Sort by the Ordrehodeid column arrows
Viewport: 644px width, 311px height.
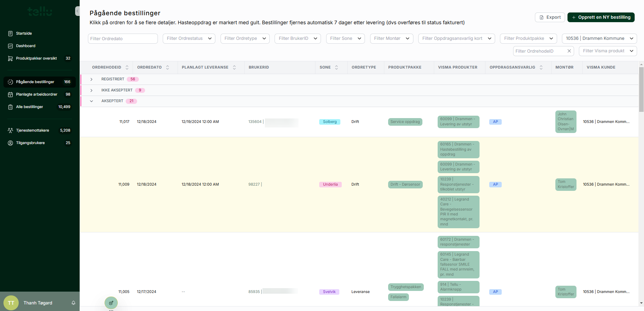pos(127,68)
